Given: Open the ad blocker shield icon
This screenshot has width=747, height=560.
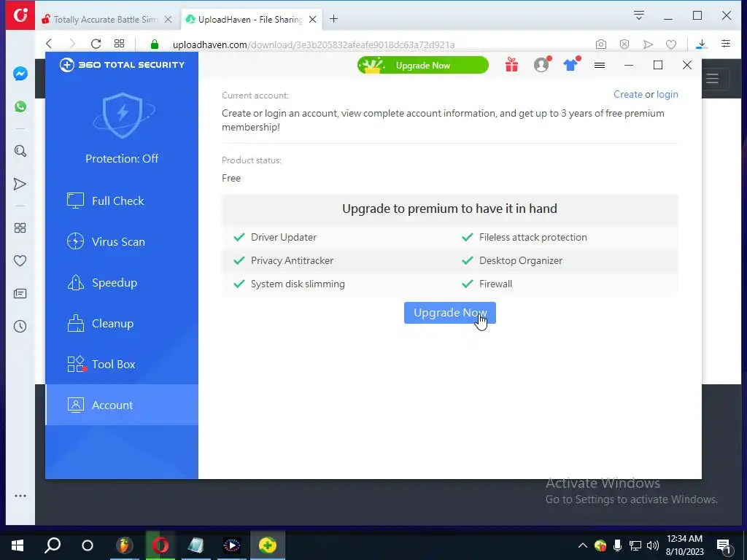Looking at the screenshot, I should (x=624, y=44).
